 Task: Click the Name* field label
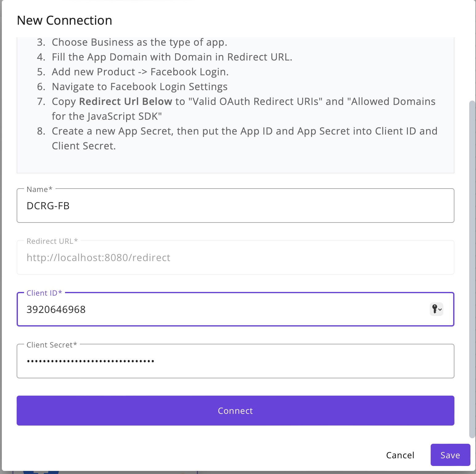pos(39,189)
